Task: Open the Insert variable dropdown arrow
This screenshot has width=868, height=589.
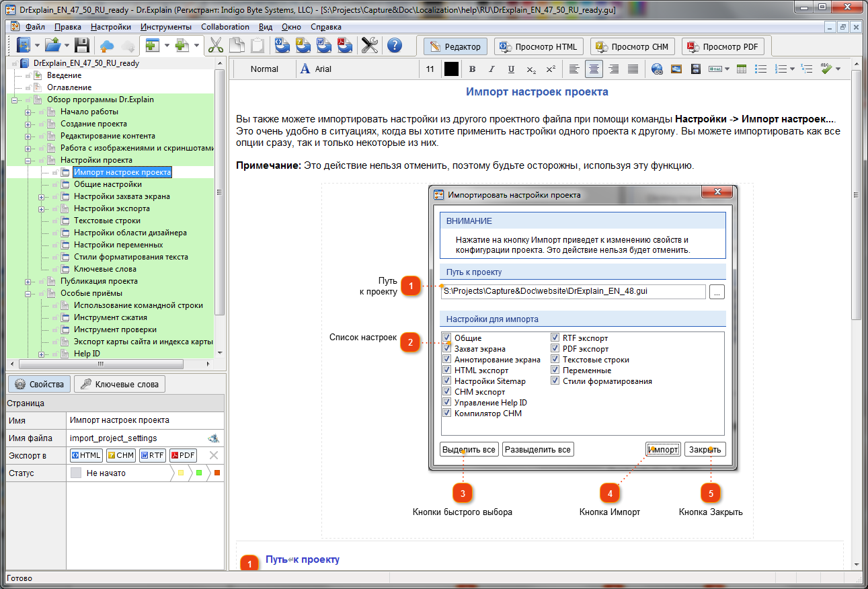Action: [x=727, y=69]
